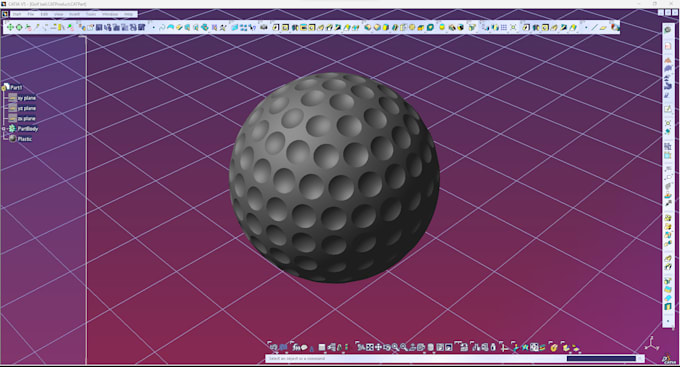Click the green circle target icon in top toolbar
The height and width of the screenshot is (367, 680).
(x=19, y=27)
